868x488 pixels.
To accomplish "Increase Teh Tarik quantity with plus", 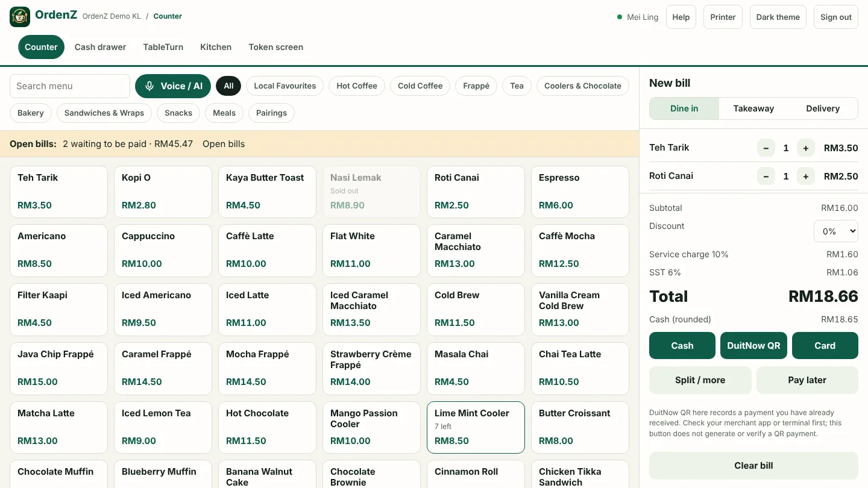I will 806,148.
